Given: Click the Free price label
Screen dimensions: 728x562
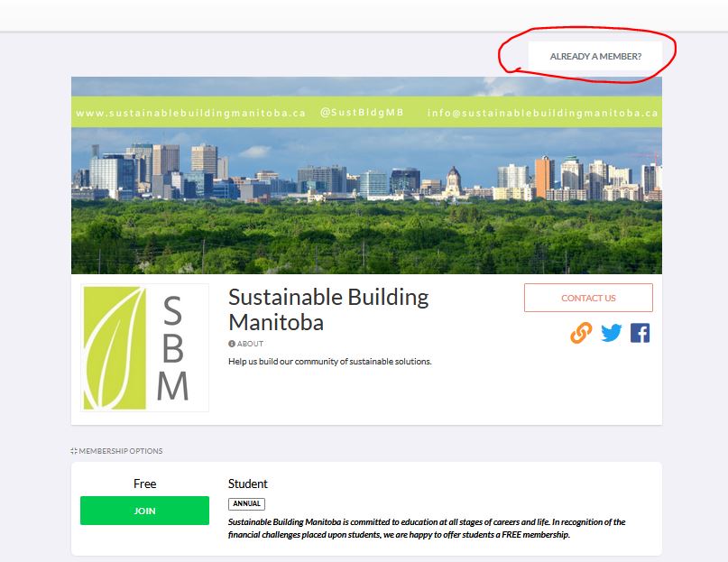Looking at the screenshot, I should click(145, 484).
